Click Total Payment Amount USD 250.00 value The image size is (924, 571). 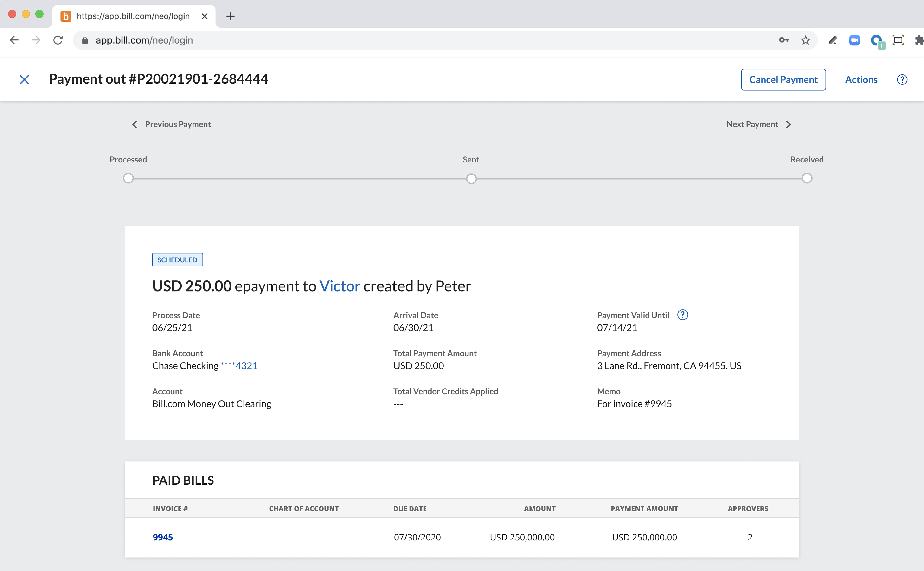point(419,366)
